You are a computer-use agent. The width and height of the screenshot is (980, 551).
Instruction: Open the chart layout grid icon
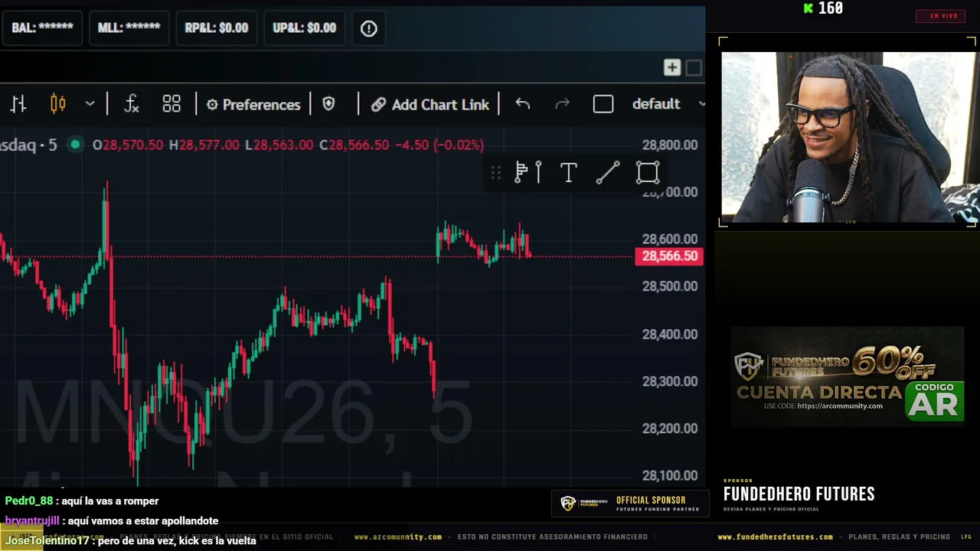(171, 104)
